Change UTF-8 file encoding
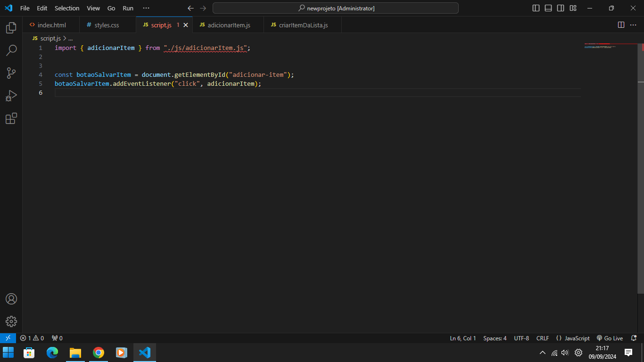Viewport: 644px width, 362px height. [x=521, y=338]
